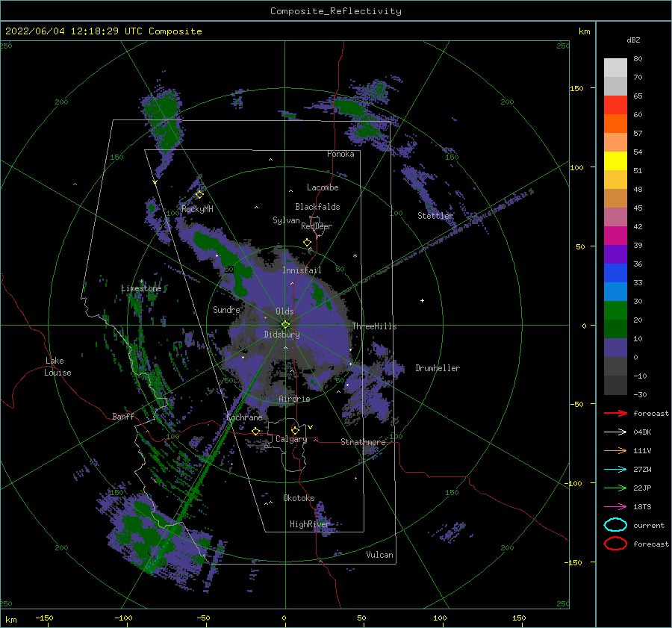Select the Banff label
This screenshot has height=628, width=672.
click(x=123, y=416)
